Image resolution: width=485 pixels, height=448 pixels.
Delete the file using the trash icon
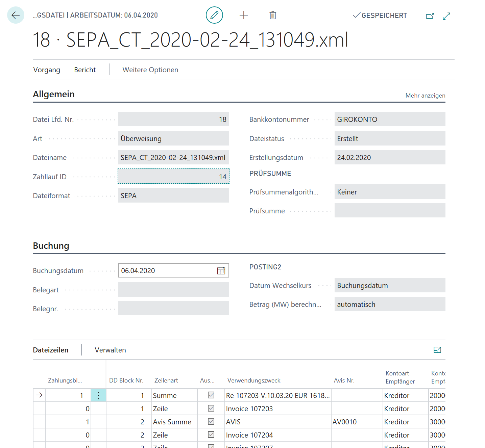point(272,15)
